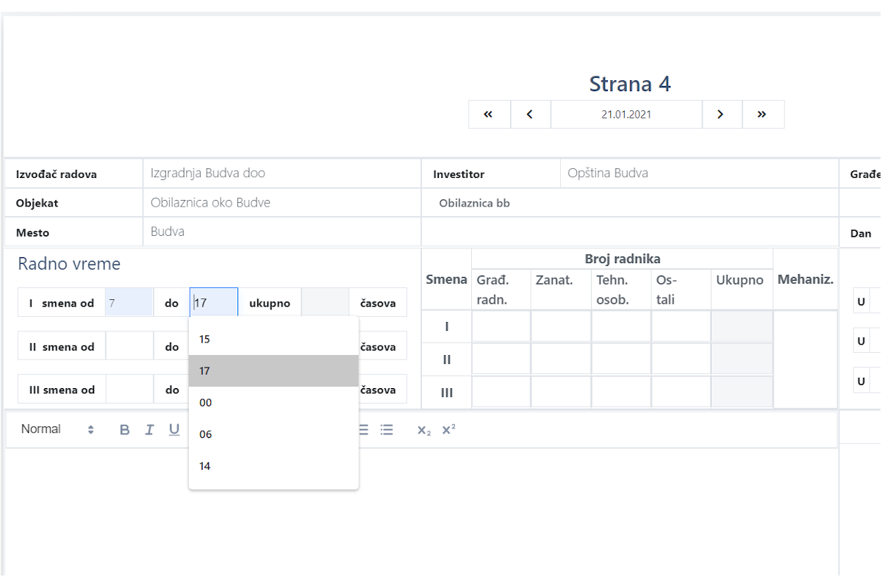
Task: Toggle bold text formatting
Action: [x=124, y=430]
